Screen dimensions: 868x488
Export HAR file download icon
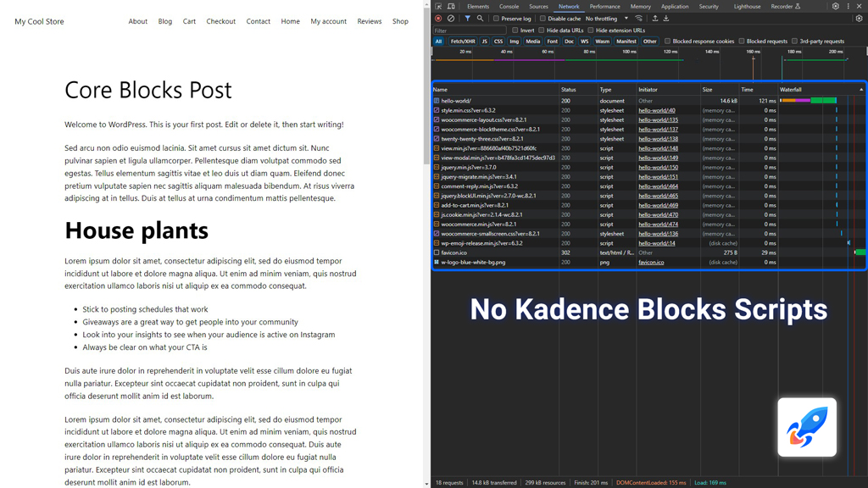pyautogui.click(x=666, y=19)
